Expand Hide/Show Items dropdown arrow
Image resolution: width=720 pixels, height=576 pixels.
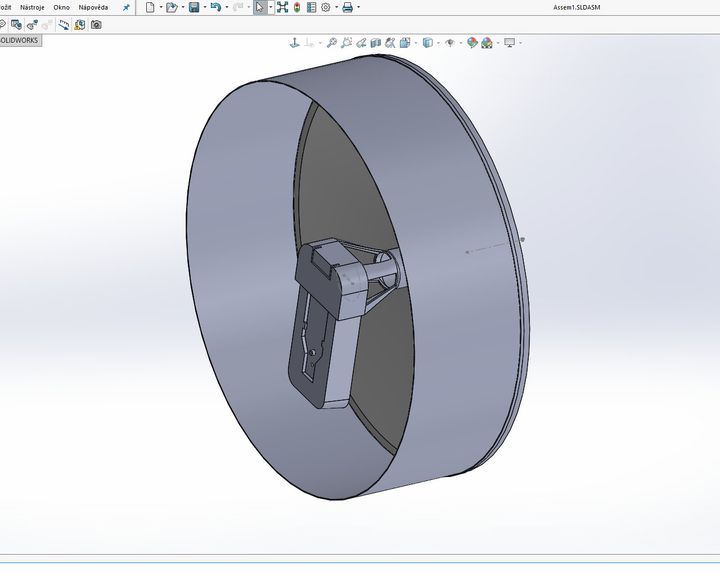coord(461,43)
